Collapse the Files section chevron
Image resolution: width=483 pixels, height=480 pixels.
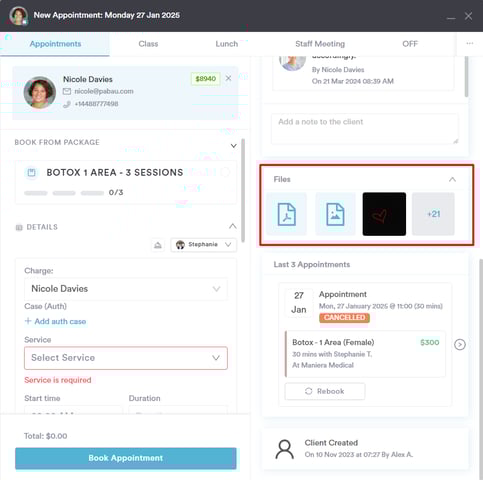[452, 179]
